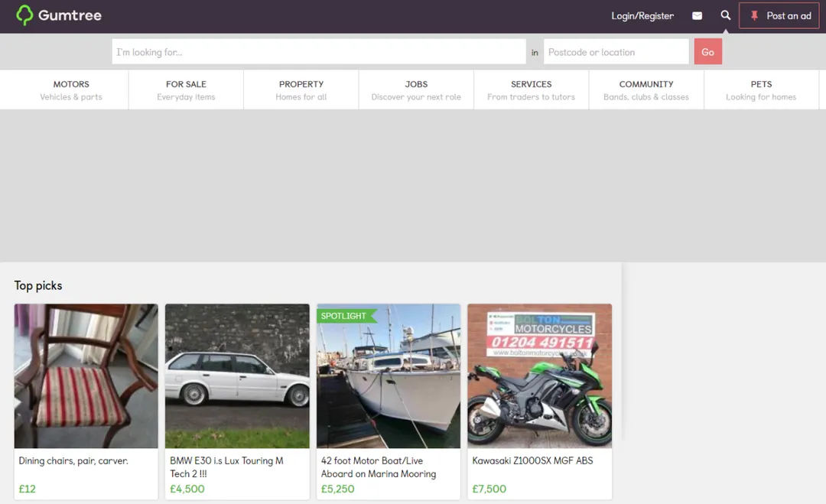Click the £7,500 price text
The height and width of the screenshot is (504, 826).
489,489
